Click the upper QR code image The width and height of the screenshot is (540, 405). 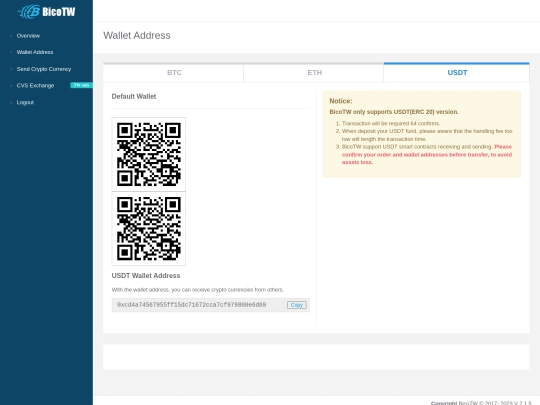[149, 154]
